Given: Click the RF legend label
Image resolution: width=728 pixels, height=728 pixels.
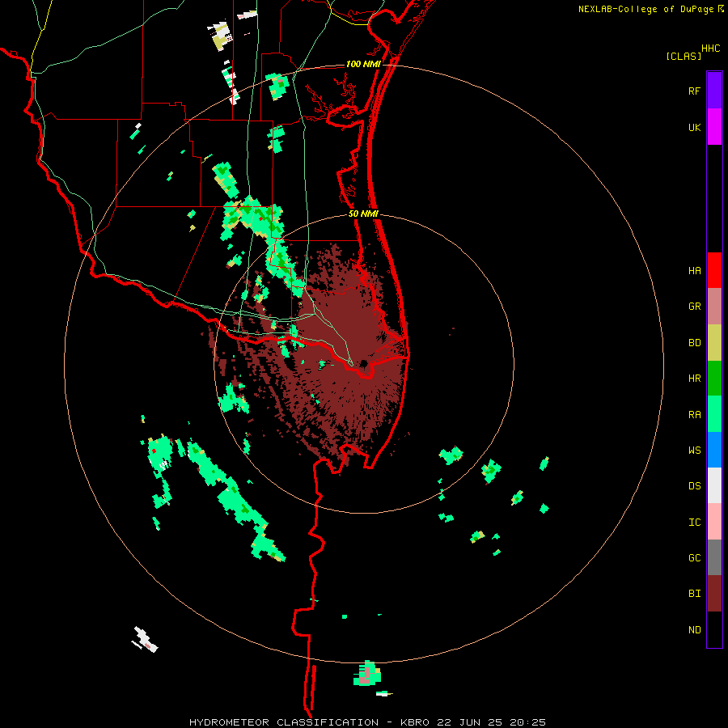Looking at the screenshot, I should click(694, 91).
